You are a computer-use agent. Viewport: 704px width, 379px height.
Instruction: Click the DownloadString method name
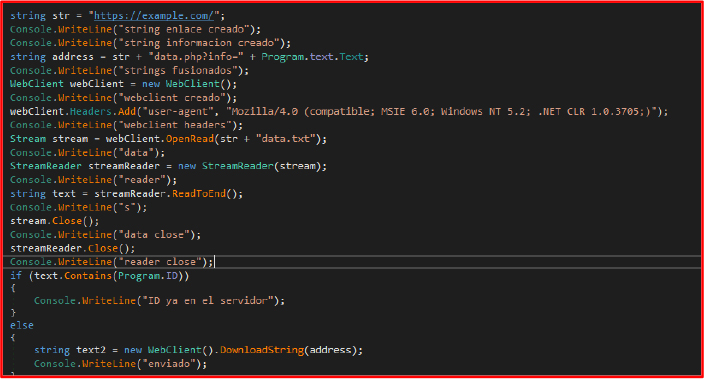coord(262,350)
